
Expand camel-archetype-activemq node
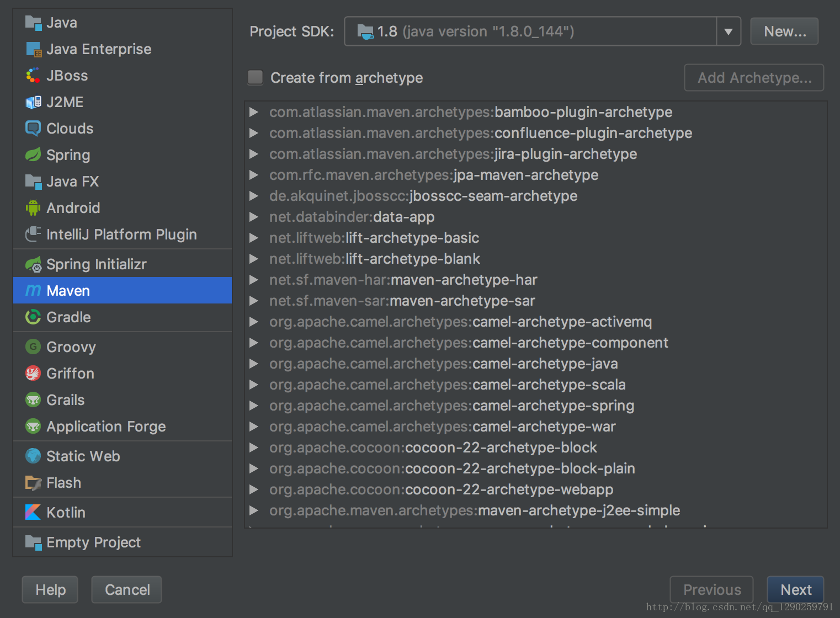[254, 322]
